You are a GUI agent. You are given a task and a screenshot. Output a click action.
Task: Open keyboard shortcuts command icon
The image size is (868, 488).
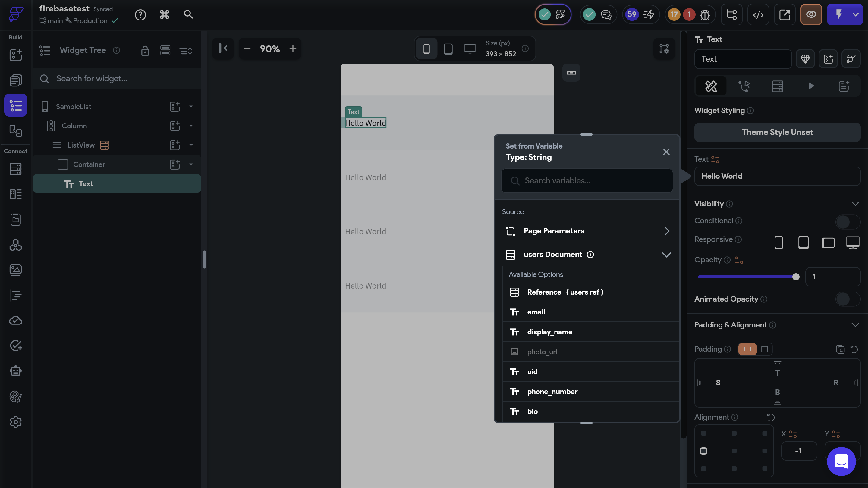click(165, 14)
